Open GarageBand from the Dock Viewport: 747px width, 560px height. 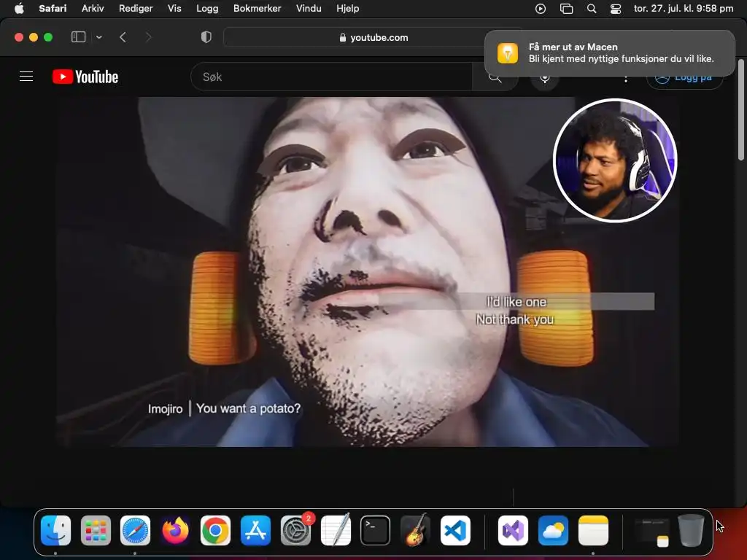pyautogui.click(x=415, y=530)
